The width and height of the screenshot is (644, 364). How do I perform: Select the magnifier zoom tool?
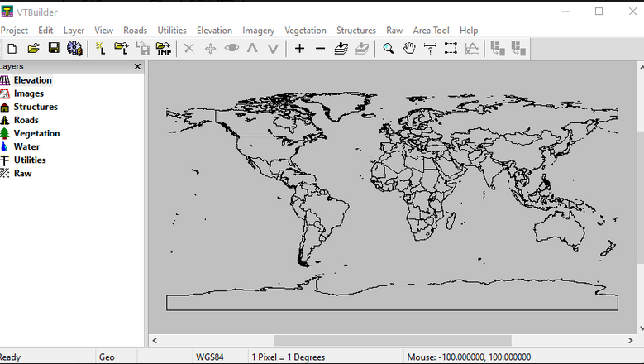click(388, 49)
